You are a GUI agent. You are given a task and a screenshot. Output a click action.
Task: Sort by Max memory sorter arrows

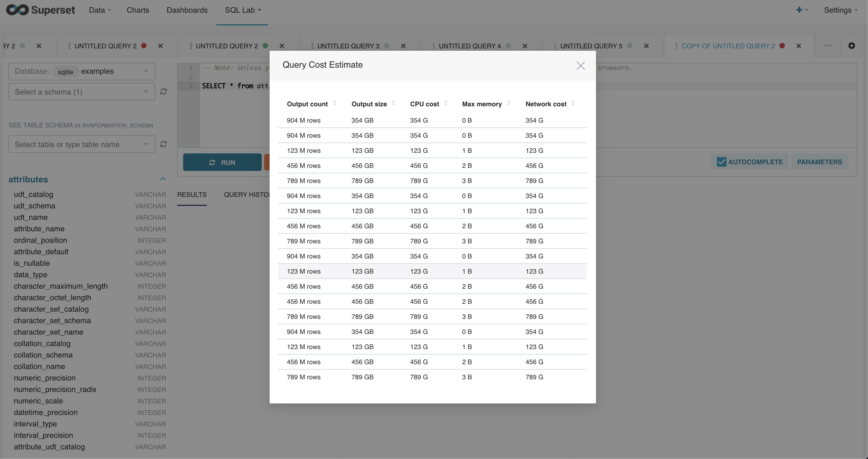coord(508,103)
